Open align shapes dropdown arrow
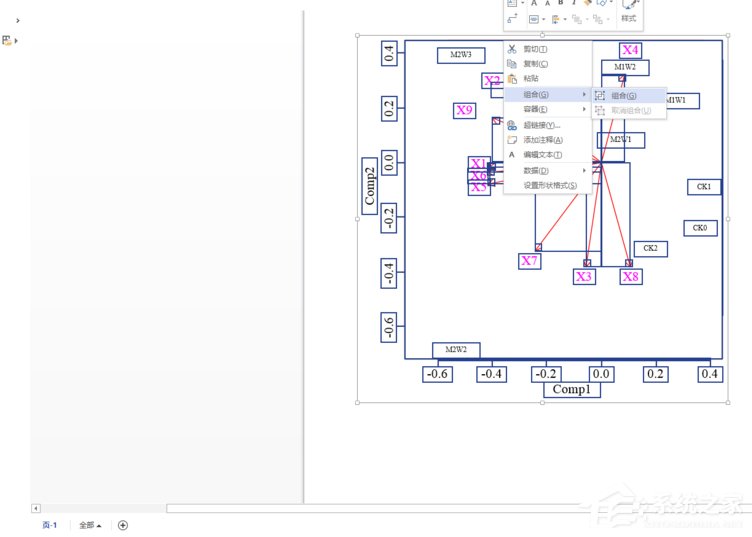 coord(565,20)
